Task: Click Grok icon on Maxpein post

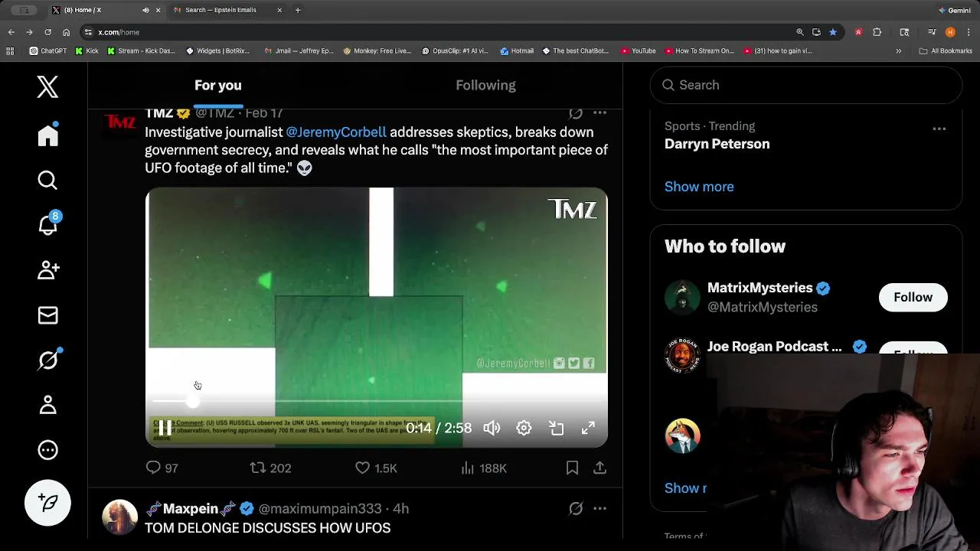Action: (576, 508)
